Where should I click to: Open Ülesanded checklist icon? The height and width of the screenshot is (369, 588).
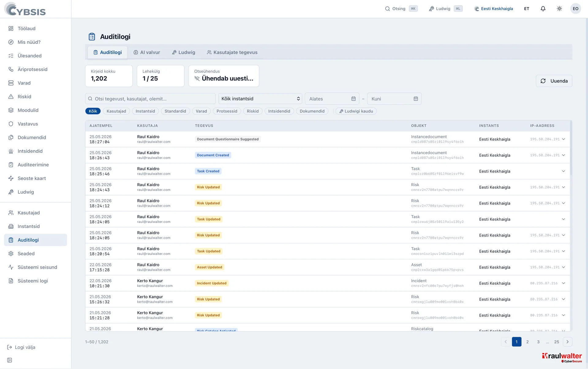pos(11,56)
